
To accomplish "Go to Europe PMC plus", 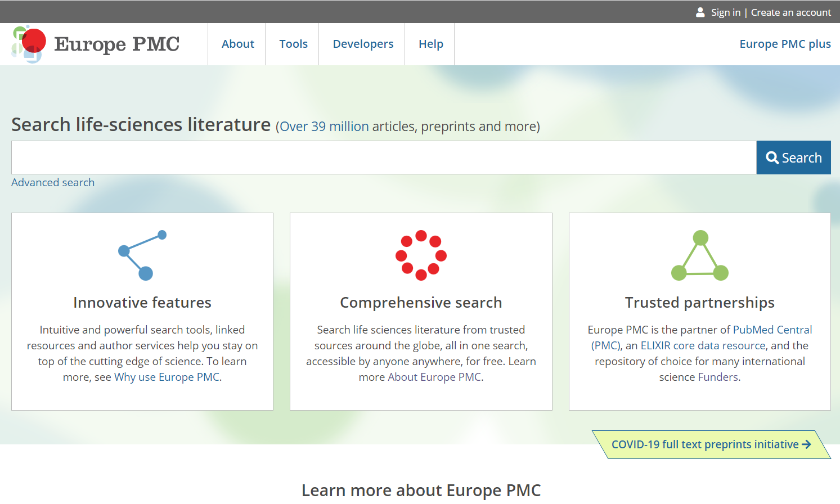I will (785, 44).
